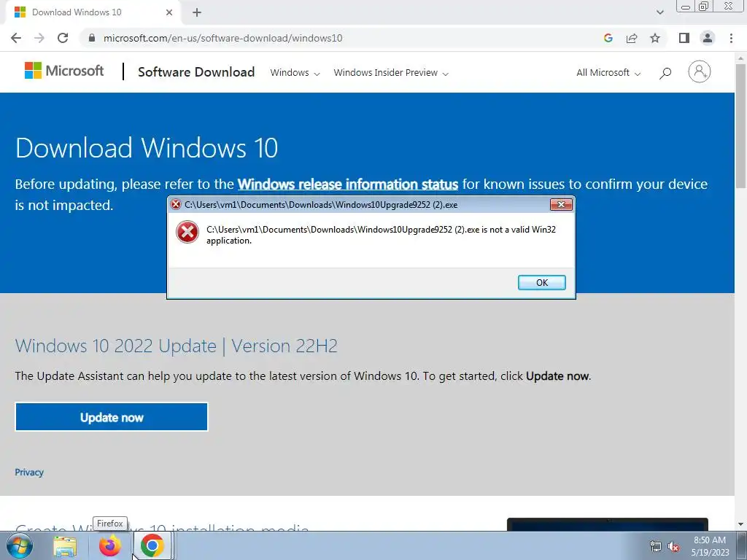Open a new tab with plus button
This screenshot has width=747, height=560.
197,12
